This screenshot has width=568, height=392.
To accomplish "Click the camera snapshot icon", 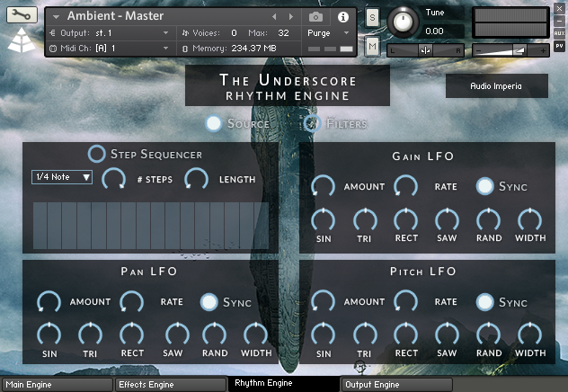I will (315, 17).
